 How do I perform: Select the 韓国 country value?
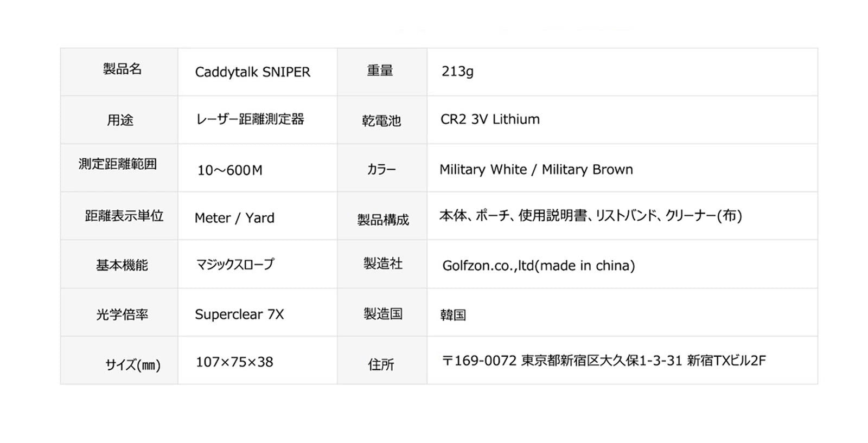[453, 316]
